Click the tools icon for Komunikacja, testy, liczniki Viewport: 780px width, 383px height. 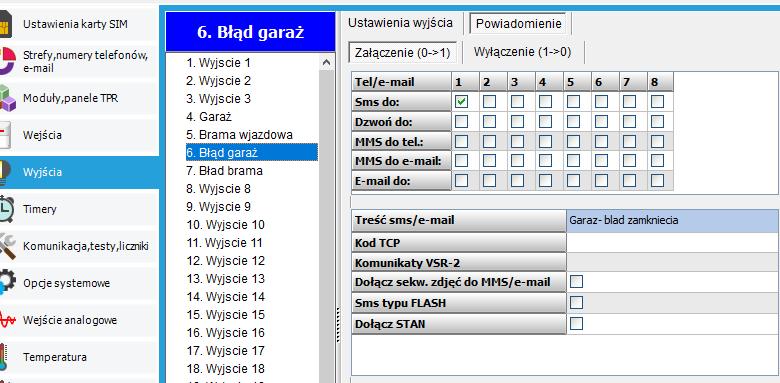pos(7,246)
